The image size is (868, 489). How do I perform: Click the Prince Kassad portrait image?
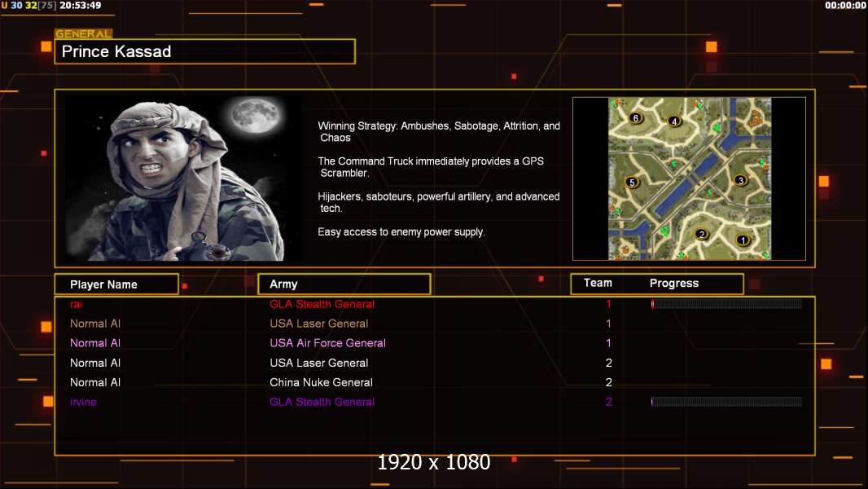tap(183, 178)
